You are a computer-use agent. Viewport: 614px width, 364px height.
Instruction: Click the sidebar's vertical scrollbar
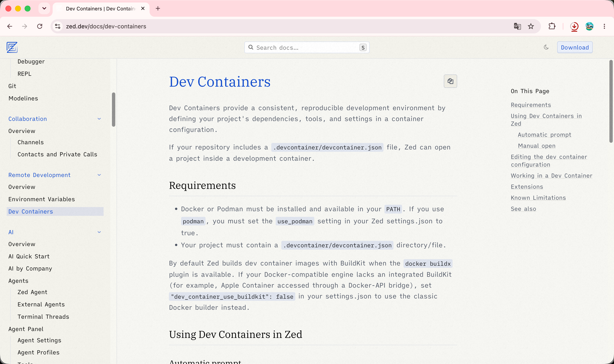[113, 109]
